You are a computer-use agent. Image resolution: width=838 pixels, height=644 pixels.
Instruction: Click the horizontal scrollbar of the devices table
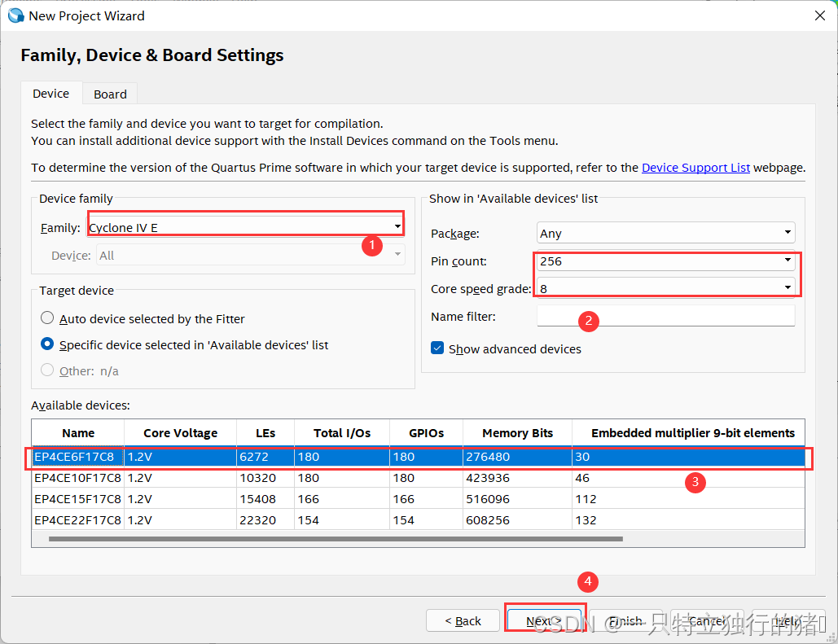coord(336,539)
